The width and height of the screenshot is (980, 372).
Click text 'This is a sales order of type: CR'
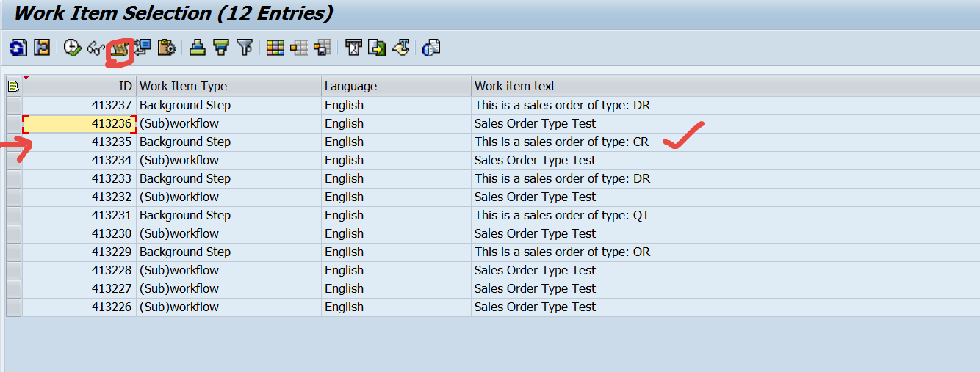561,142
